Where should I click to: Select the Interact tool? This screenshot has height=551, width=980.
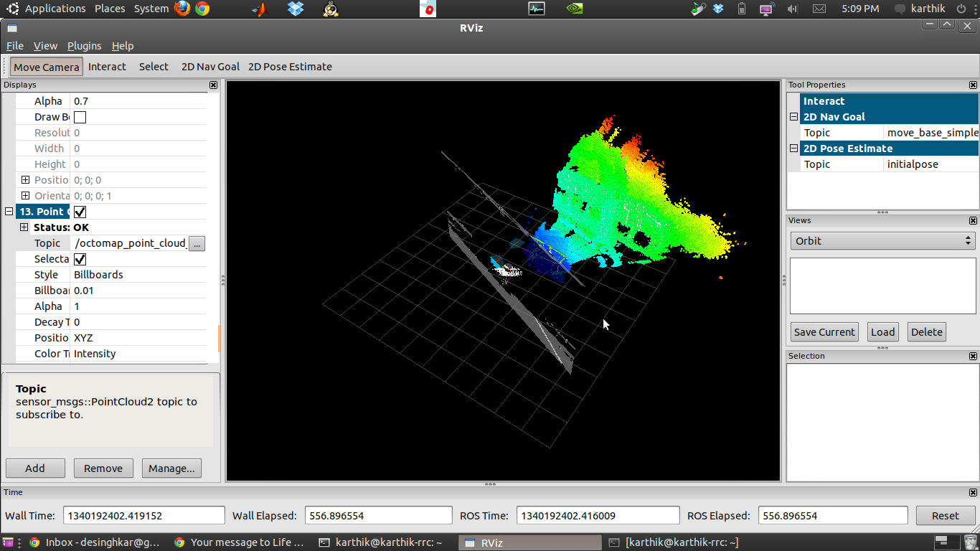(x=107, y=67)
